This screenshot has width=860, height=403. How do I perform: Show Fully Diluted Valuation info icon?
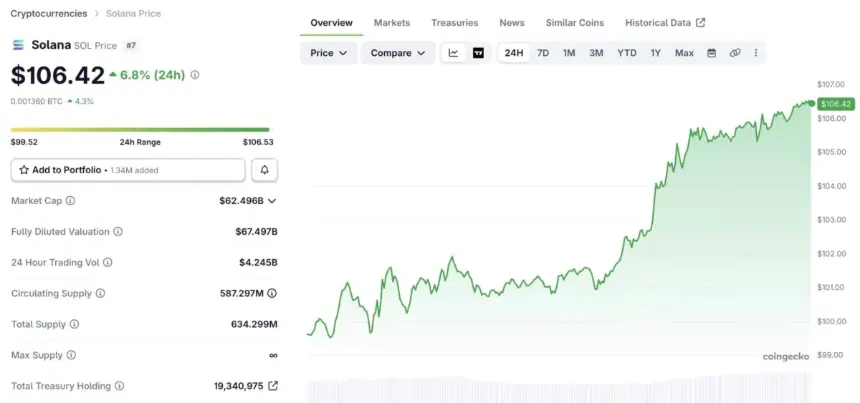tap(118, 231)
